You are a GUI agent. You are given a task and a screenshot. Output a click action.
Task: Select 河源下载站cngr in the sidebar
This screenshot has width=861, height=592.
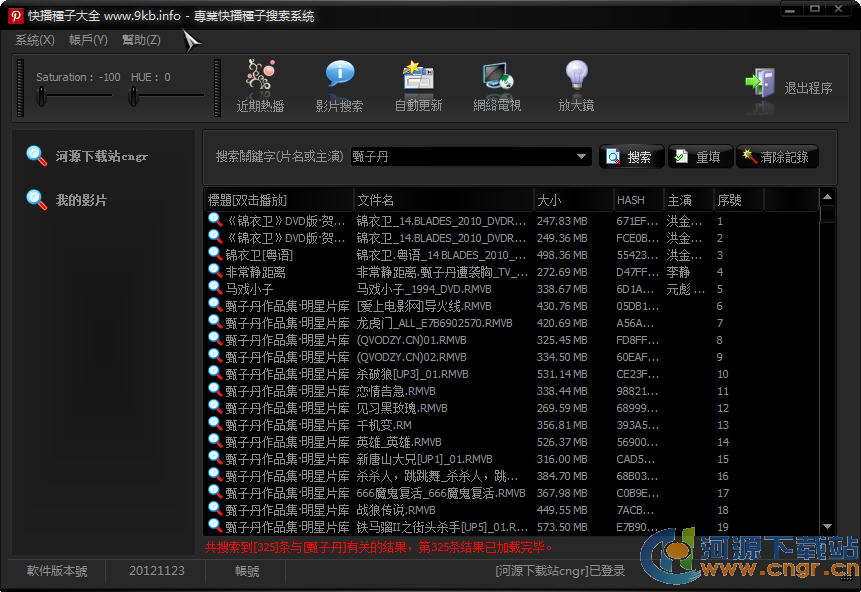[x=101, y=156]
